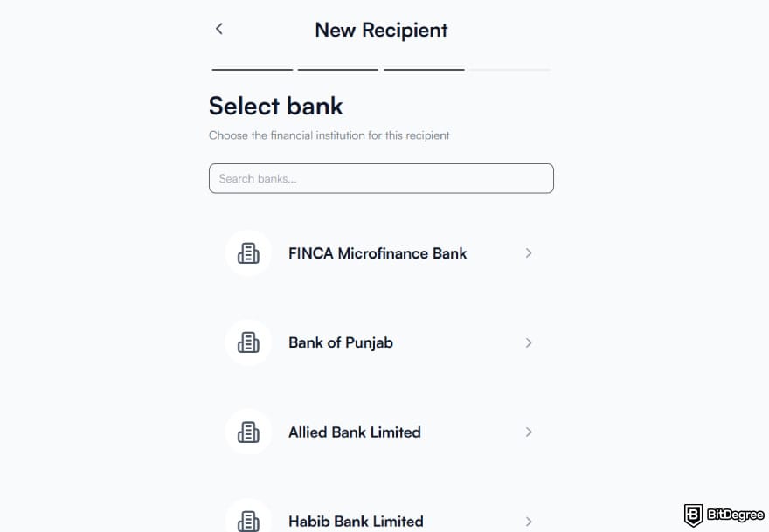
Task: Expand Allied Bank Limited details
Action: (529, 432)
